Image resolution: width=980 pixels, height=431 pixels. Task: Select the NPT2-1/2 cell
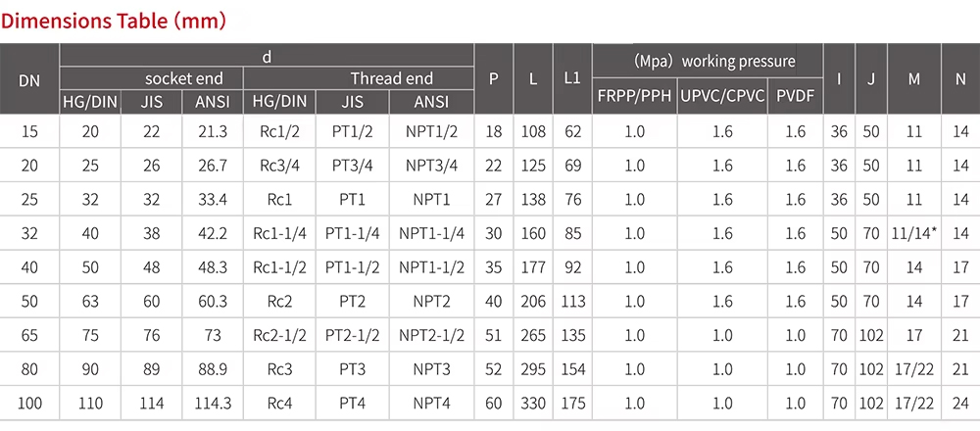click(x=432, y=335)
